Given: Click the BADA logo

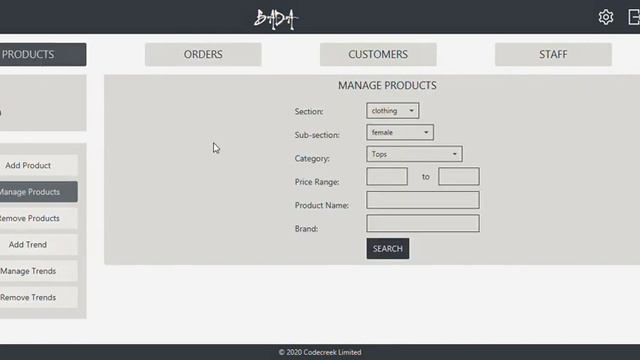Looking at the screenshot, I should pyautogui.click(x=276, y=19).
